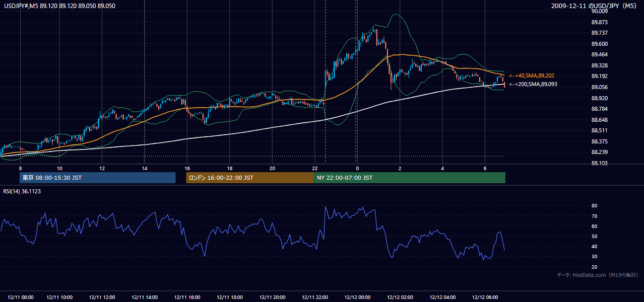Click the RSI(14) 36.1123 indicator label
Screen dimensions: 644x302
pyautogui.click(x=22, y=191)
